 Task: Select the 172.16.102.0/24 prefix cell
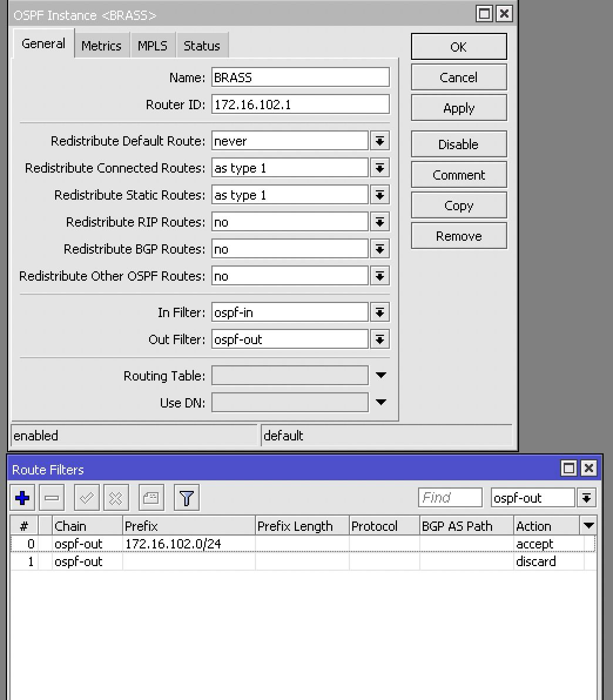pyautogui.click(x=189, y=544)
